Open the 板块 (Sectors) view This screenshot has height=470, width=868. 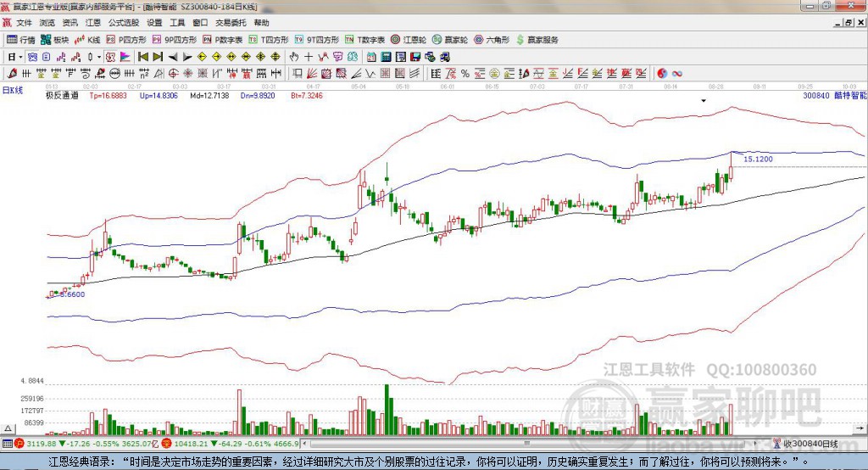(55, 40)
